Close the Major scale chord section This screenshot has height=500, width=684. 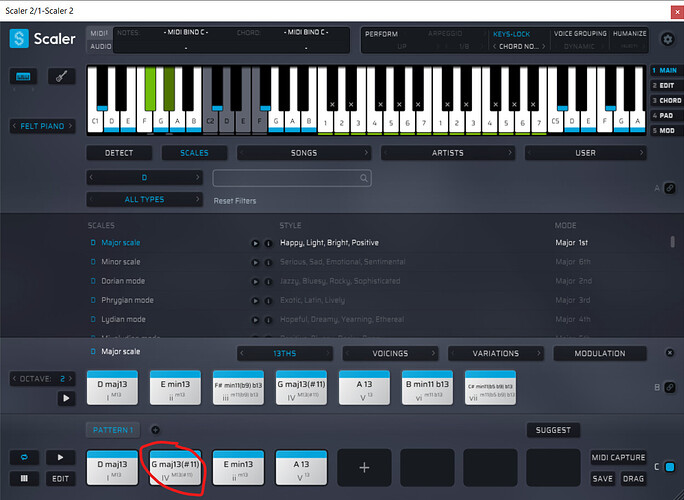[x=670, y=353]
